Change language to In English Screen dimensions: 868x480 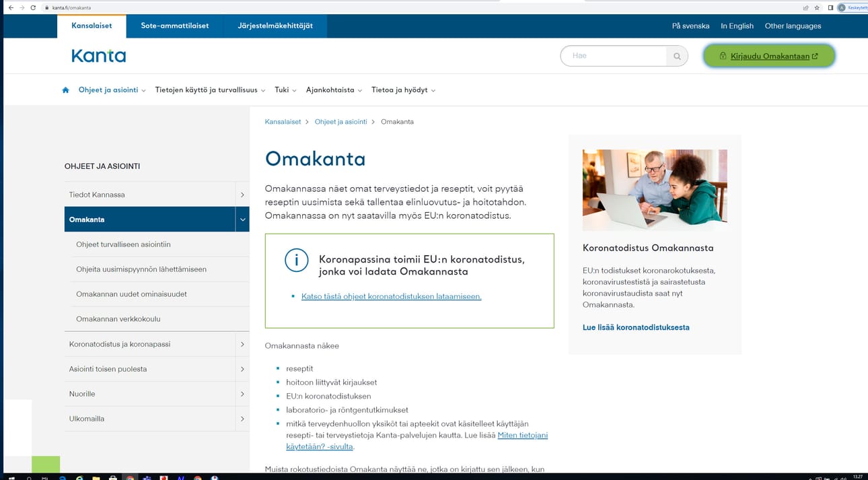tap(737, 26)
